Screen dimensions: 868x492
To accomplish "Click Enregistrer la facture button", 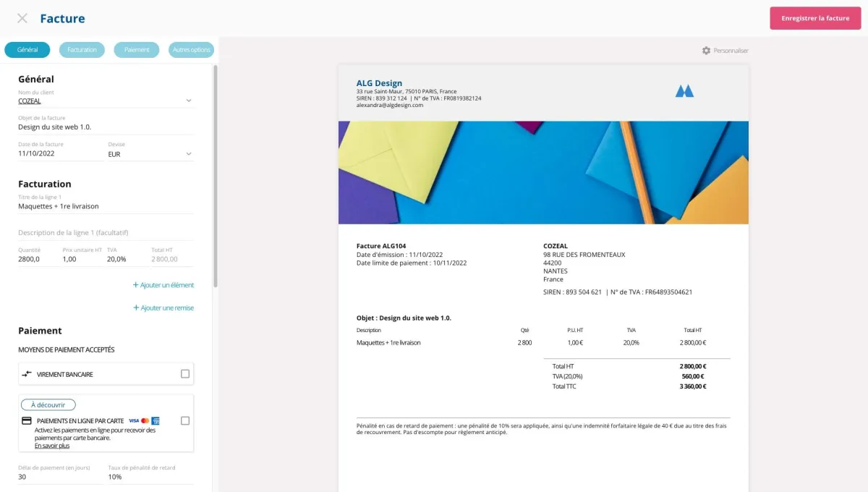I will [x=815, y=18].
